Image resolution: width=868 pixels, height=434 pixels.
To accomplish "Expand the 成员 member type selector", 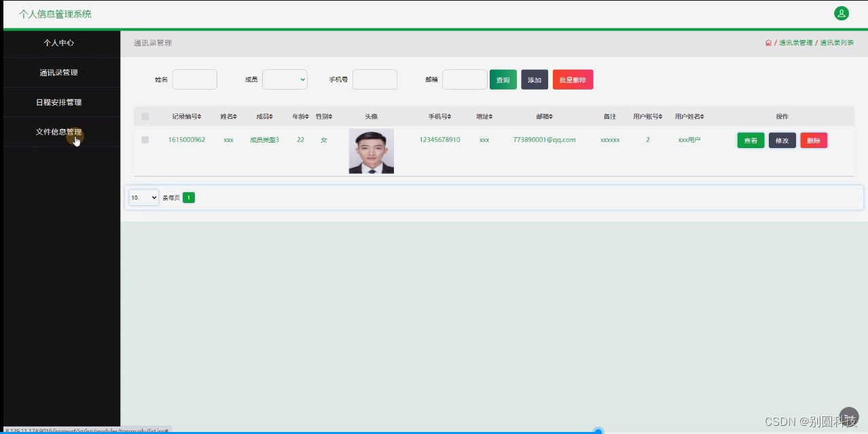I will click(x=285, y=79).
